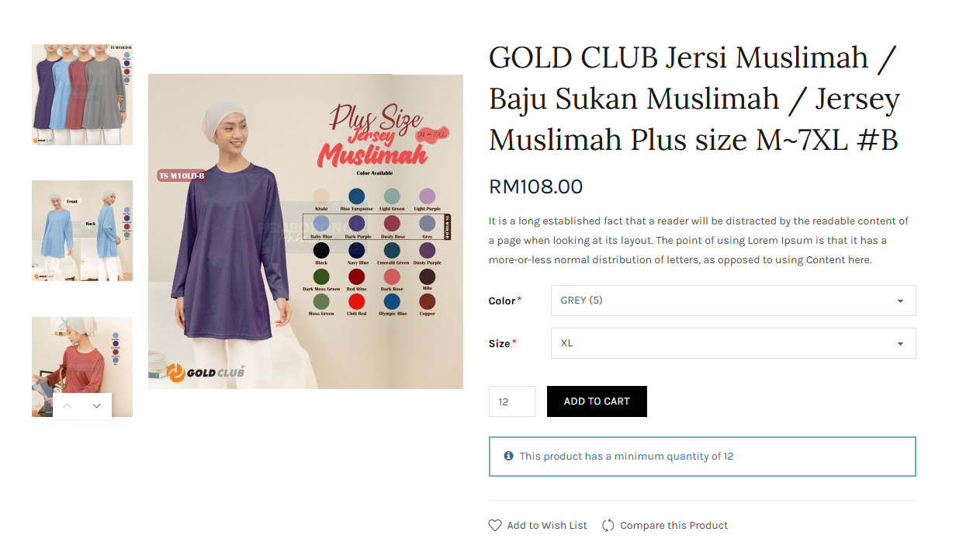Select the four-jersey thumbnail image

click(x=82, y=95)
